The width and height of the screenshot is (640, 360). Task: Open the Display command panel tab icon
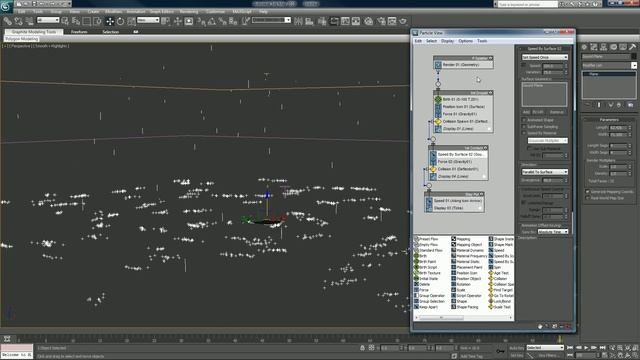coord(623,47)
